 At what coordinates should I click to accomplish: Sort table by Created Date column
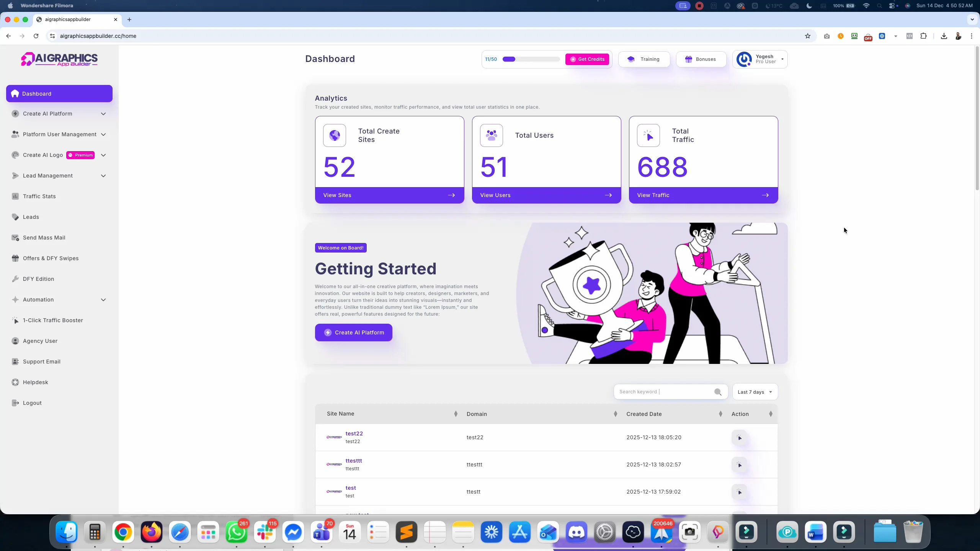pyautogui.click(x=720, y=414)
